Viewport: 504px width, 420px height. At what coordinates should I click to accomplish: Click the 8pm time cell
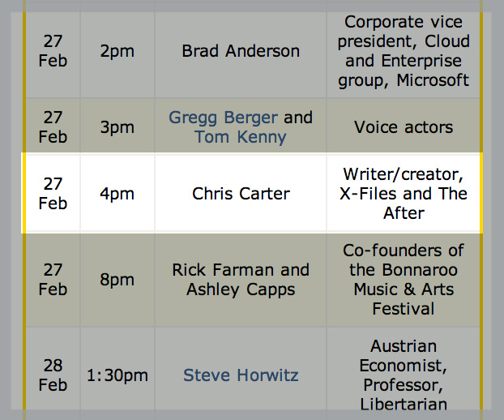pyautogui.click(x=117, y=280)
